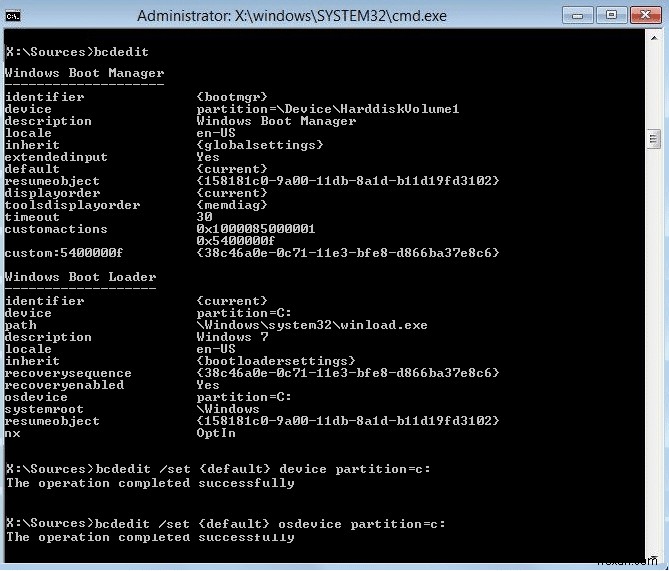This screenshot has width=669, height=571.
Task: Click the 'device partition=c:' command line
Action: point(218,469)
